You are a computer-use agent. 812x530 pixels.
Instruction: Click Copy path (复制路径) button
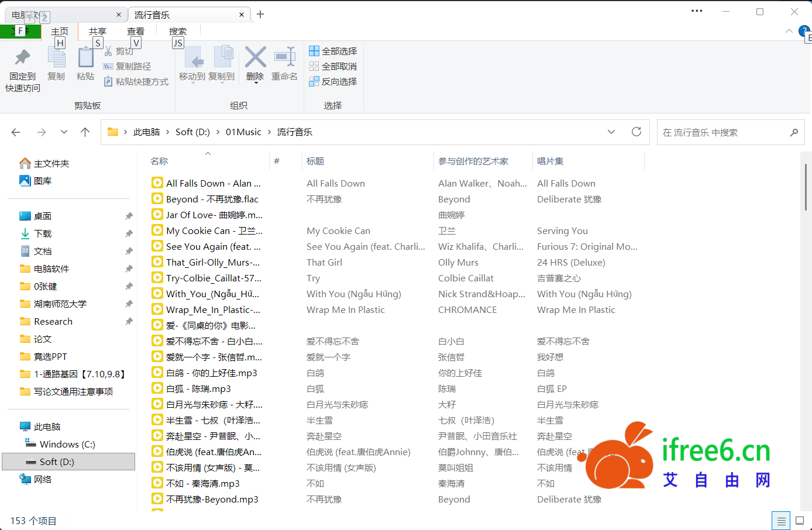pyautogui.click(x=128, y=66)
